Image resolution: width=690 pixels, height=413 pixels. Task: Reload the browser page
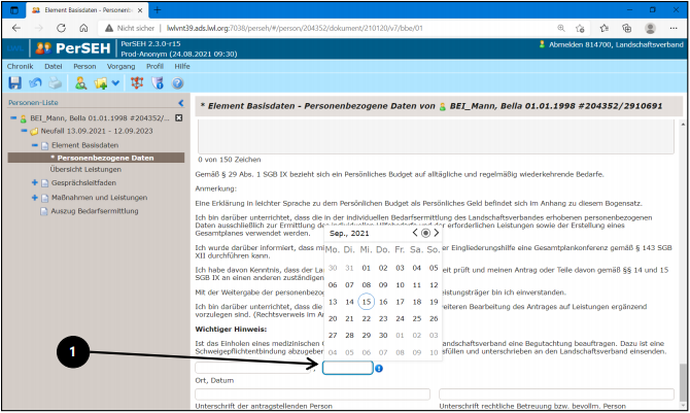61,28
